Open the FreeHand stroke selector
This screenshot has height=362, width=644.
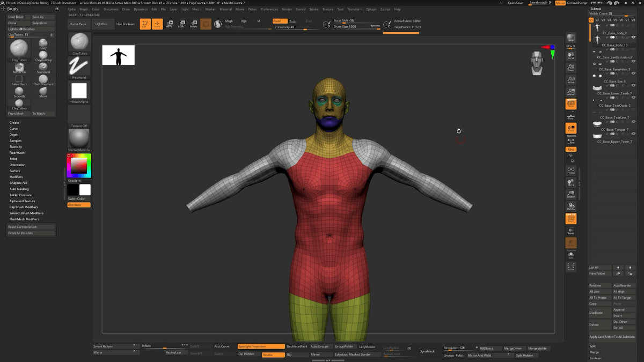tap(79, 68)
